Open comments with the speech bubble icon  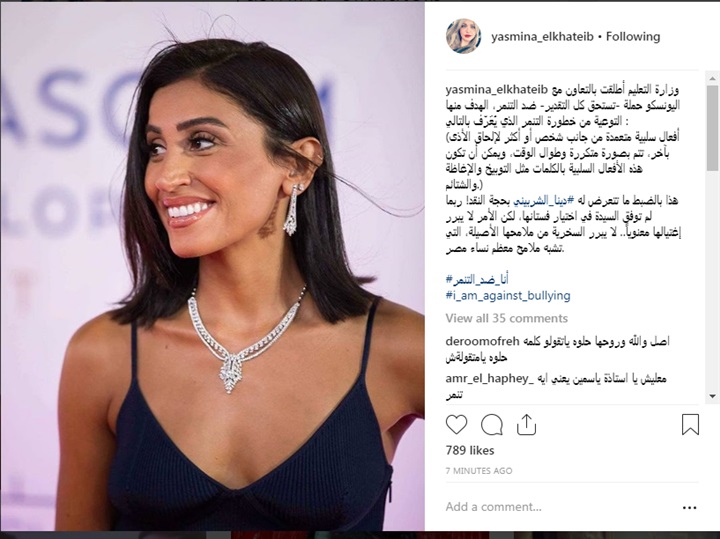pyautogui.click(x=491, y=425)
